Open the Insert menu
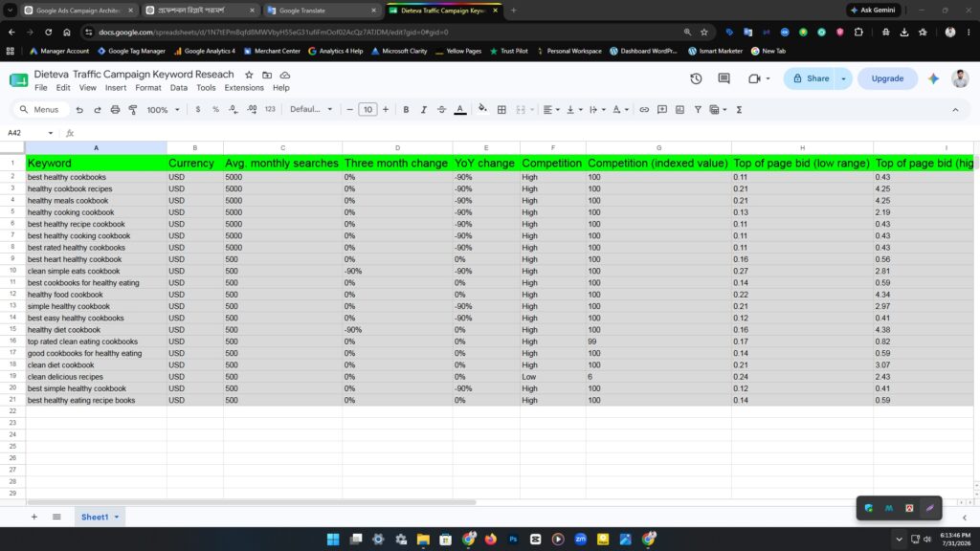Image resolution: width=980 pixels, height=551 pixels. [x=116, y=88]
